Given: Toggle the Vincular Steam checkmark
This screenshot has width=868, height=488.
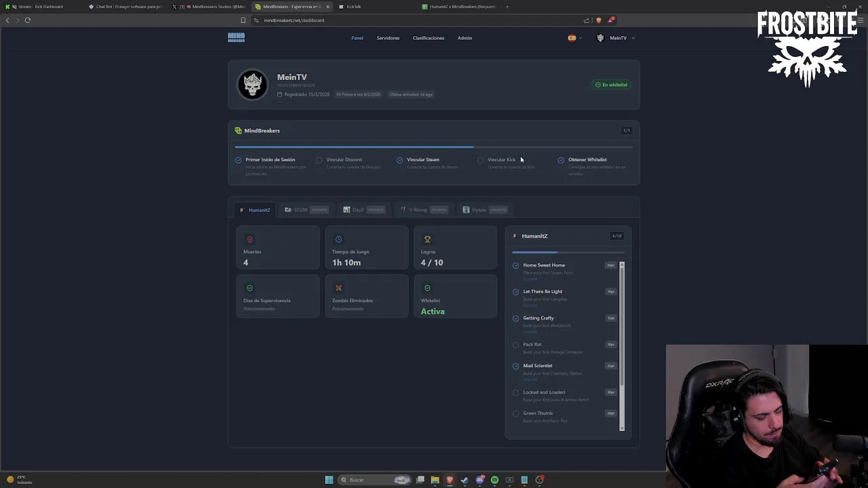Looking at the screenshot, I should pyautogui.click(x=399, y=160).
